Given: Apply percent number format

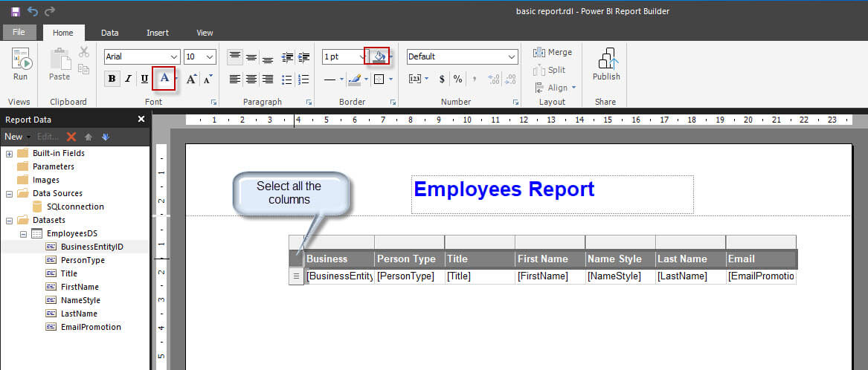Looking at the screenshot, I should (458, 79).
